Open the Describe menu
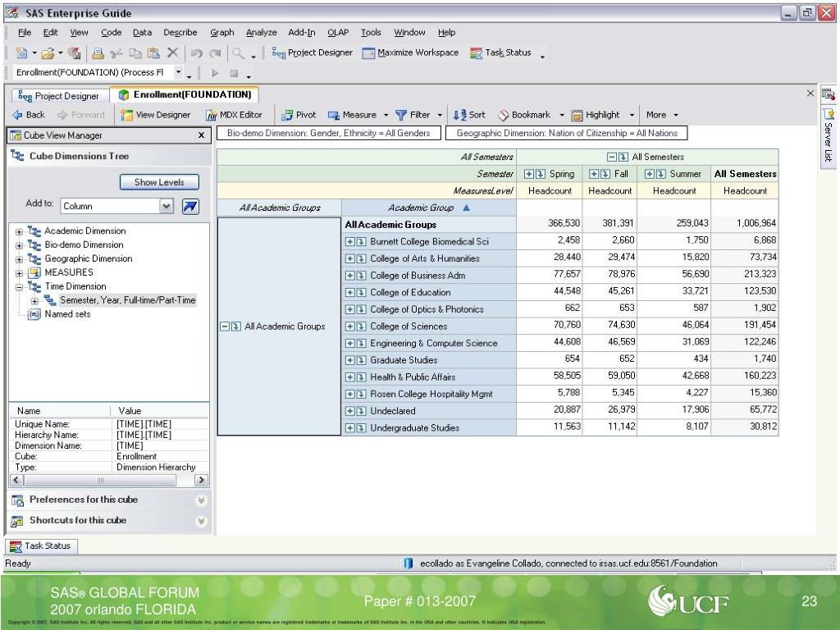Viewport: 840px width, 630px height. (x=180, y=33)
